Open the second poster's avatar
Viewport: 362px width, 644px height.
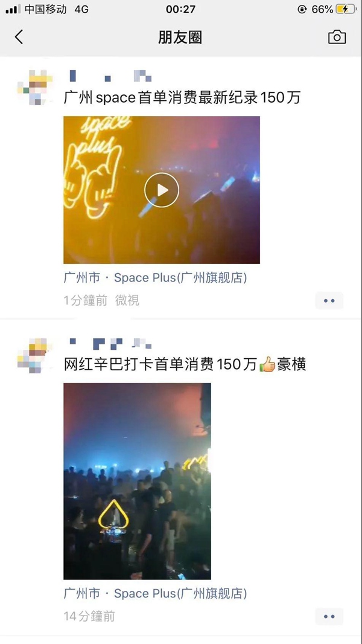[x=35, y=355]
